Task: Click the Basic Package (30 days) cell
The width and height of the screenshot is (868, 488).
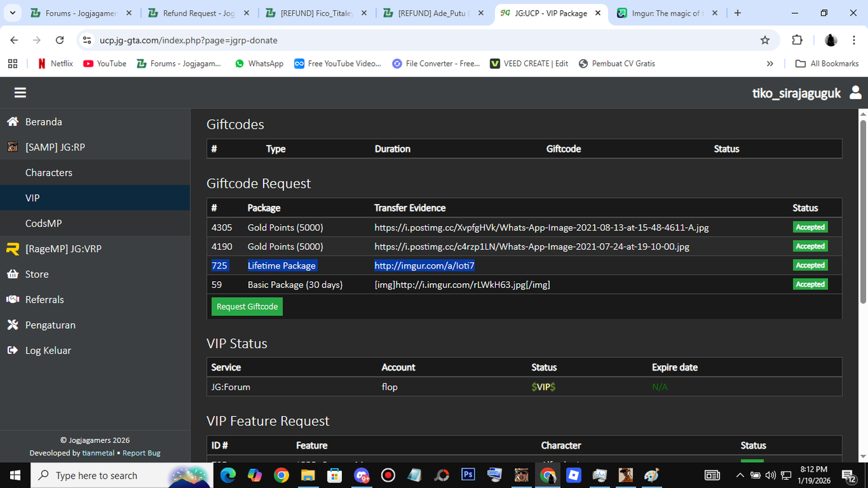Action: [x=295, y=285]
